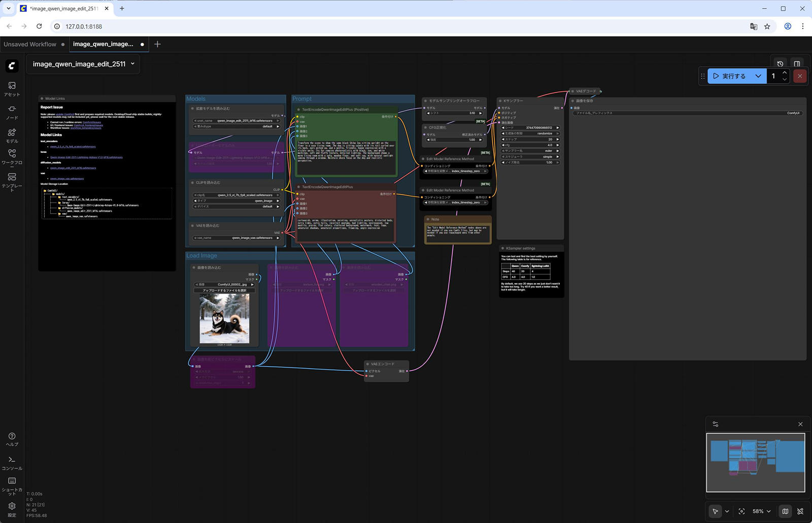Screen dimensions: 812x523
Task: Toggle the right side panel icon
Action: point(797,64)
